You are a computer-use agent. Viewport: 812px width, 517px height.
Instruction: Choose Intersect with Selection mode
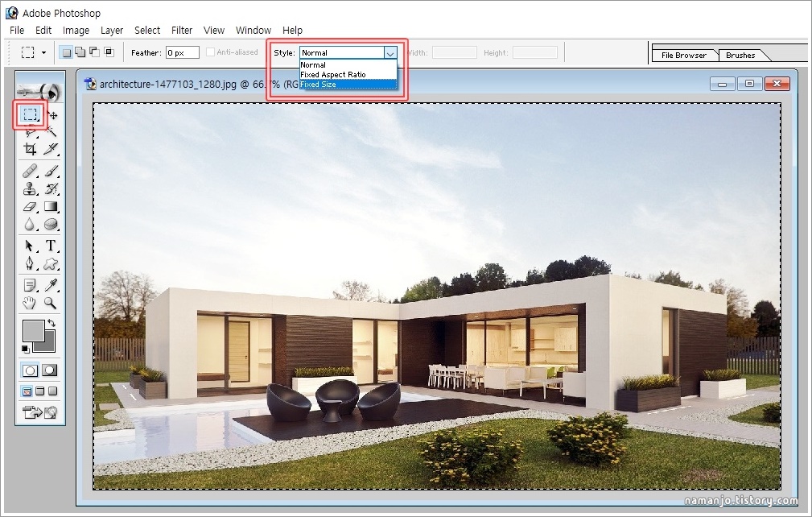pos(109,52)
